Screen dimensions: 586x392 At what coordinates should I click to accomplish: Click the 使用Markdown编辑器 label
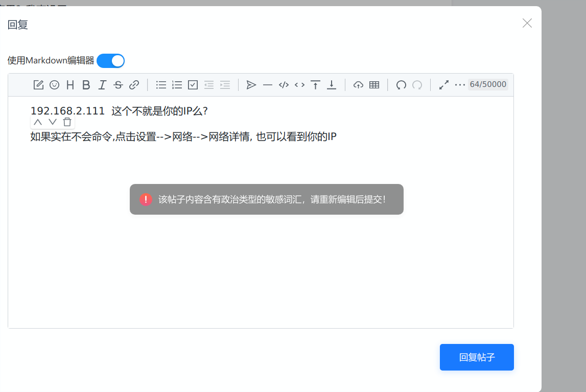[51, 60]
